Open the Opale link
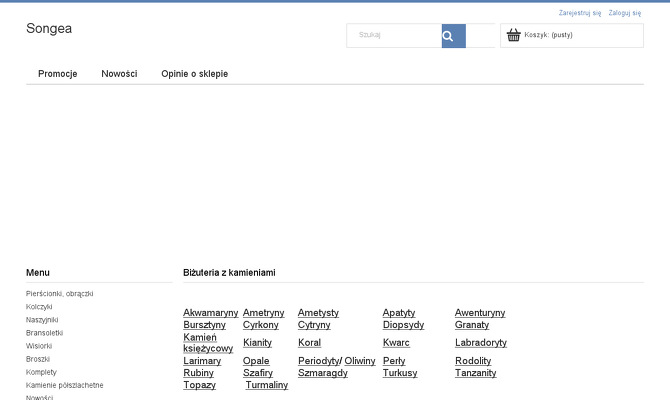 [256, 361]
